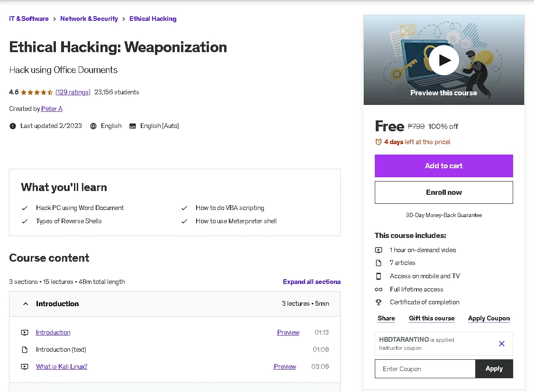Click the '100% off' discount text
534x392 pixels.
click(x=443, y=127)
